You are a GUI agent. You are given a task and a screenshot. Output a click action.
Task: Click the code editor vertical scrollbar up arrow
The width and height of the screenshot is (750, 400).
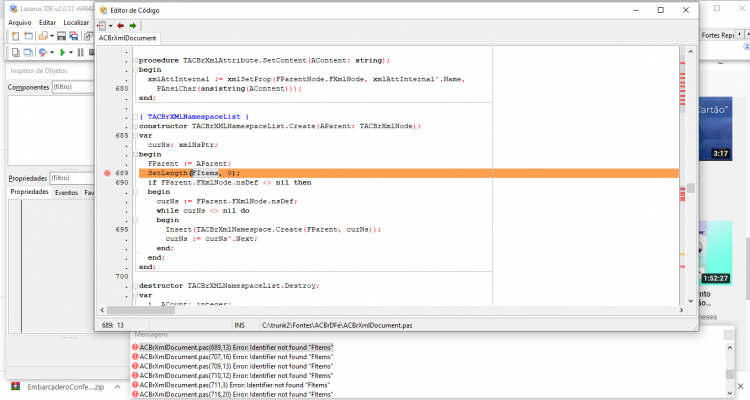[x=691, y=51]
